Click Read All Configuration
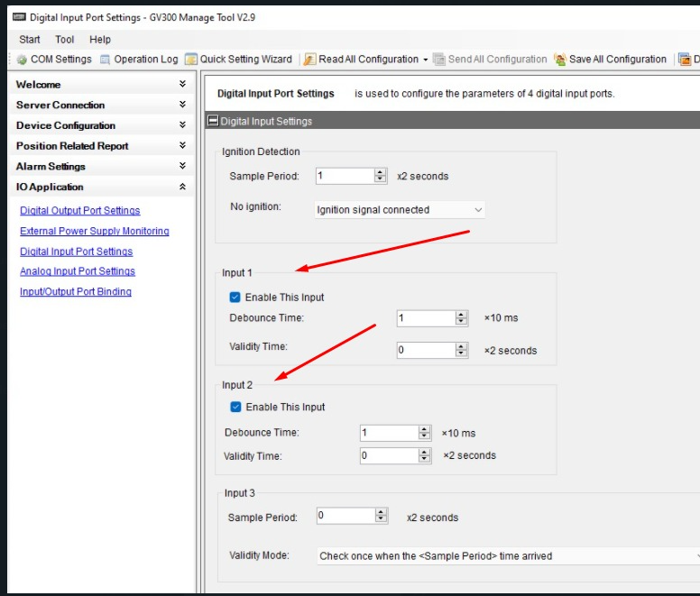700x596 pixels. tap(361, 60)
